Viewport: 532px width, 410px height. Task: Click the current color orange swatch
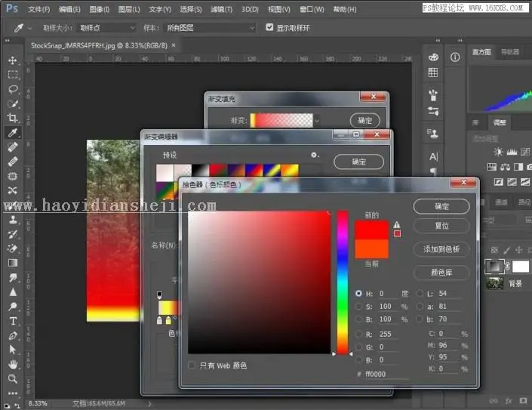(x=371, y=248)
